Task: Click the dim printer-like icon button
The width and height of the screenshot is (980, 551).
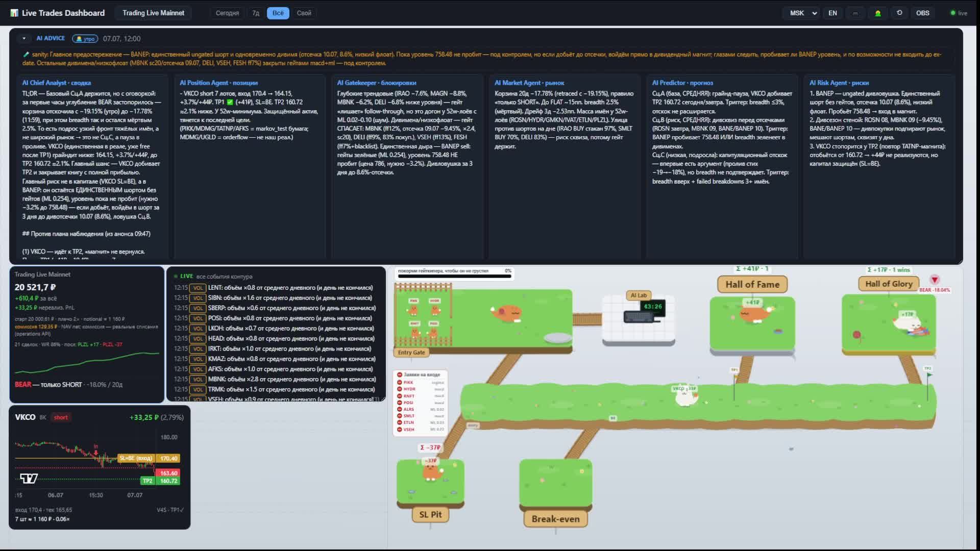Action: (855, 13)
